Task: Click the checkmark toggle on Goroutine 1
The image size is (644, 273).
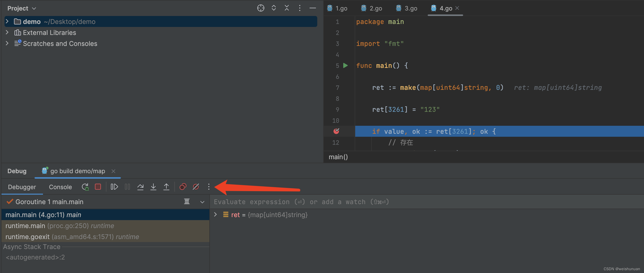Action: tap(9, 202)
